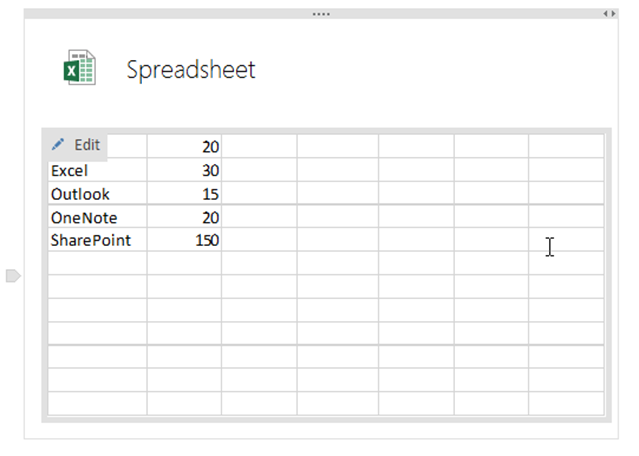Viewport: 639px width, 456px height.
Task: Click the Spreadsheet title text
Action: pos(190,69)
